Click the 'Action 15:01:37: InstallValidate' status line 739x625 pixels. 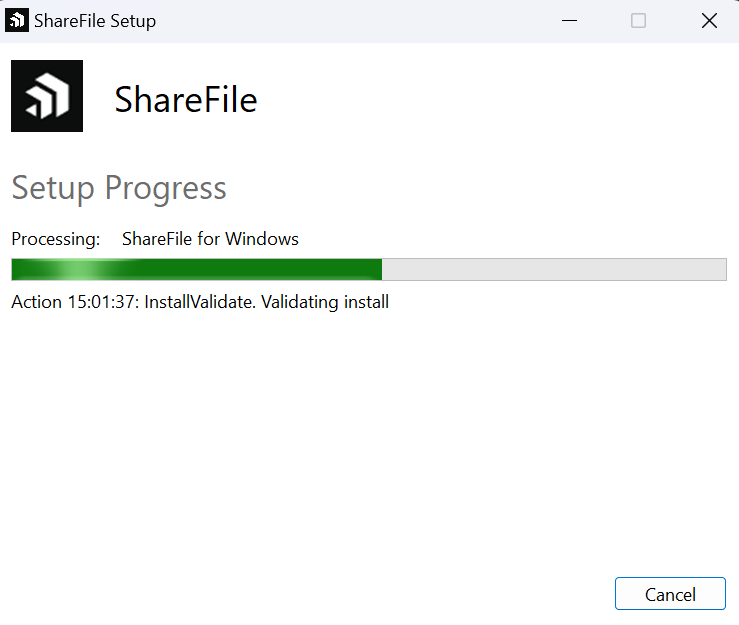click(200, 302)
